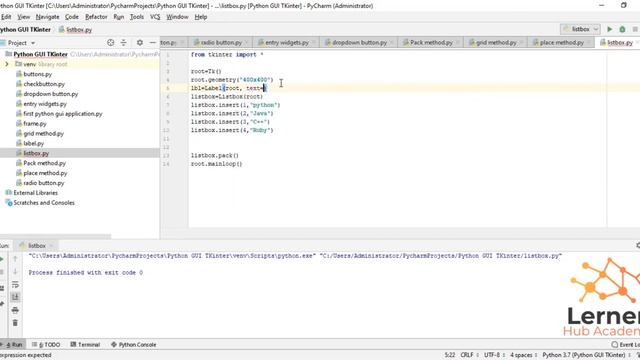Click the down arrow in Run panel

pos(15,271)
